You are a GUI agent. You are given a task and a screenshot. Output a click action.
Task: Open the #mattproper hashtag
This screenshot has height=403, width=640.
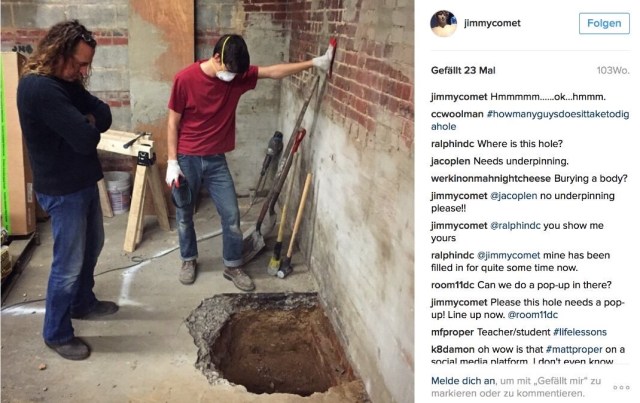(574, 350)
